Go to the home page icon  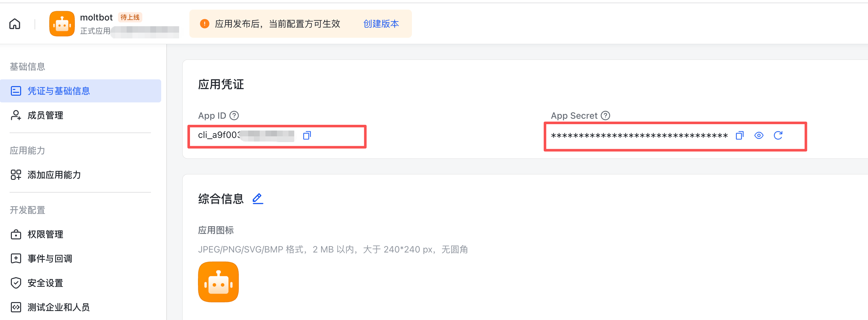click(15, 24)
